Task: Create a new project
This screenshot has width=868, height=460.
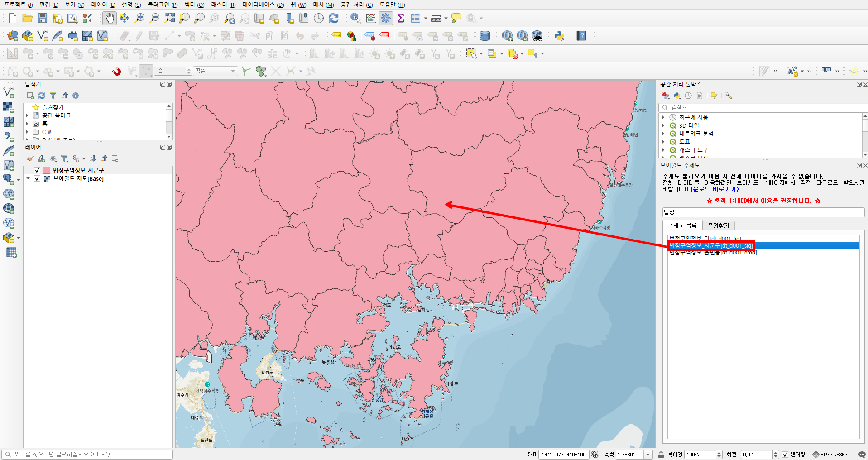Action: click(13, 18)
